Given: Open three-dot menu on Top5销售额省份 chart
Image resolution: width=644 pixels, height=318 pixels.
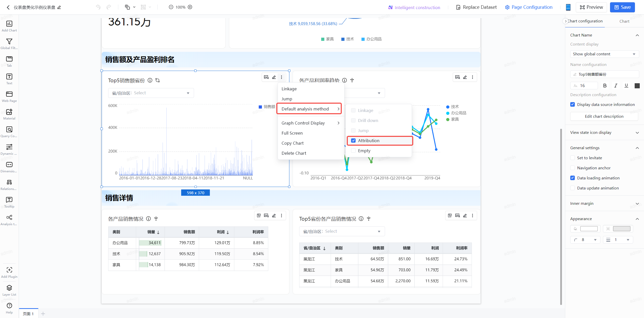Looking at the screenshot, I should (x=281, y=77).
